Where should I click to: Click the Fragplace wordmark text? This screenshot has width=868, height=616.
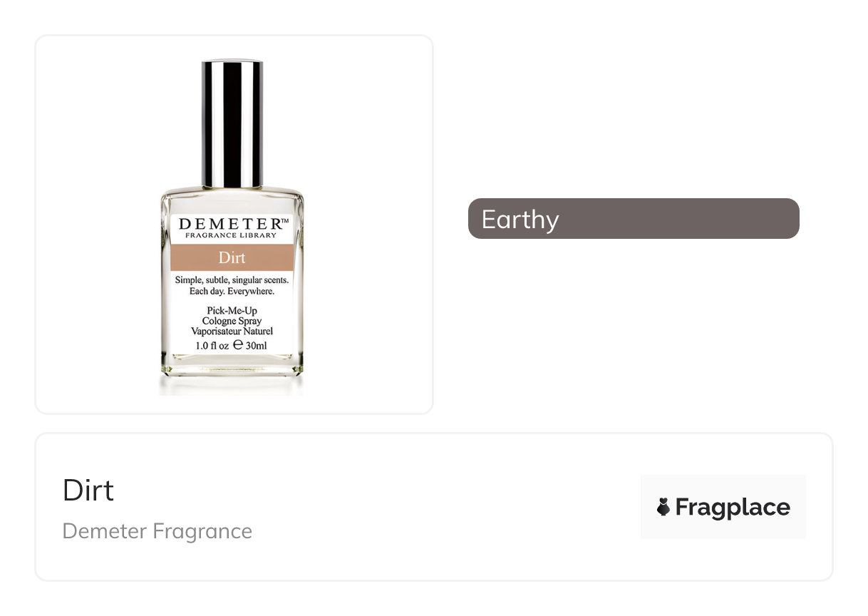pyautogui.click(x=733, y=508)
